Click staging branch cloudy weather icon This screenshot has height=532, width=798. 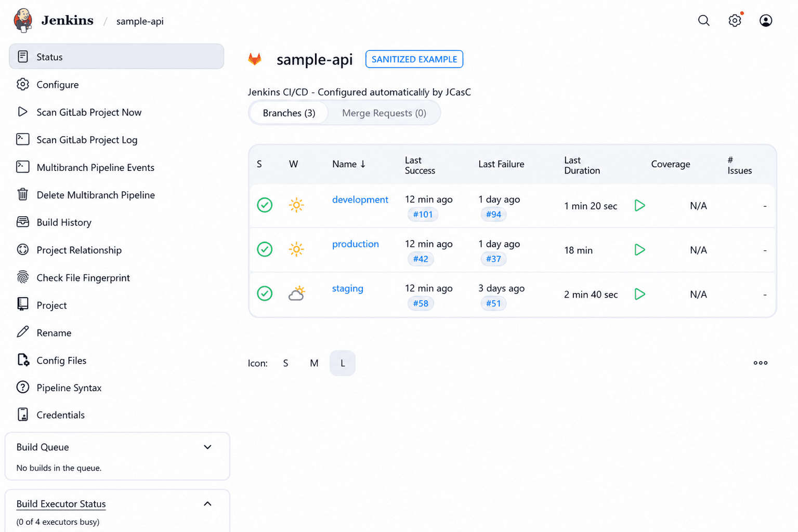pyautogui.click(x=296, y=294)
